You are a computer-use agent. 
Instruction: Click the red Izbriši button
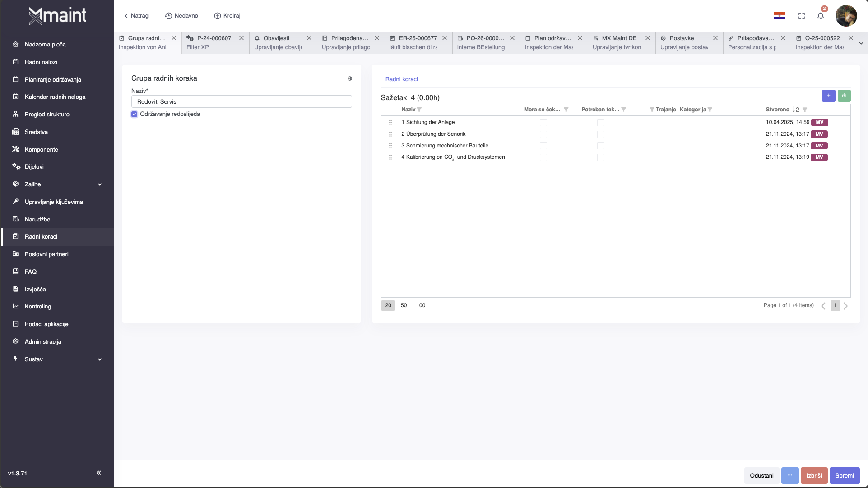pyautogui.click(x=814, y=475)
